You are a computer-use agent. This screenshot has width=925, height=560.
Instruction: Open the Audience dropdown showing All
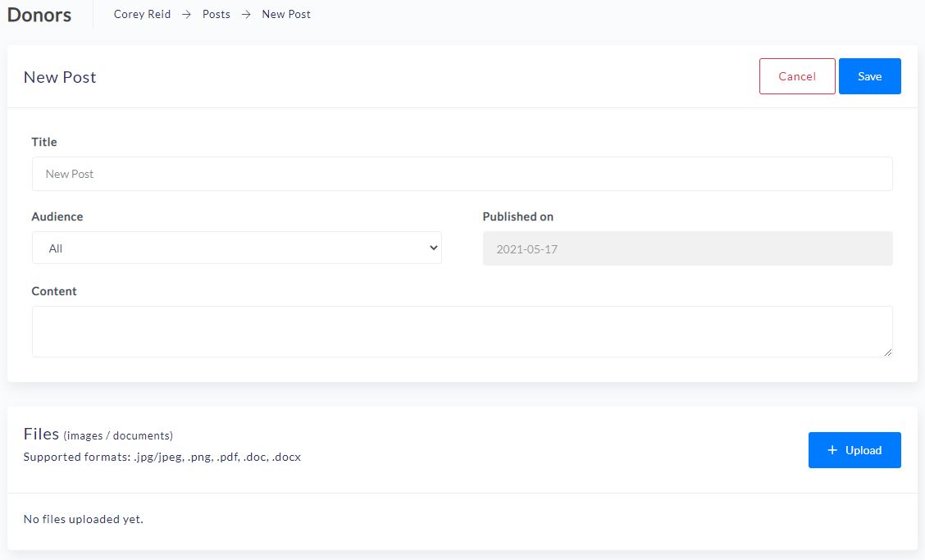click(236, 248)
